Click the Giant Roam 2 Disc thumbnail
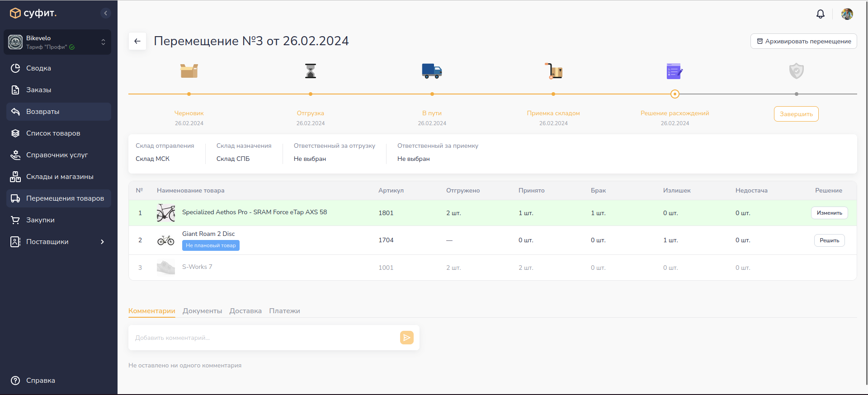Viewport: 868px width, 395px height. [x=166, y=240]
